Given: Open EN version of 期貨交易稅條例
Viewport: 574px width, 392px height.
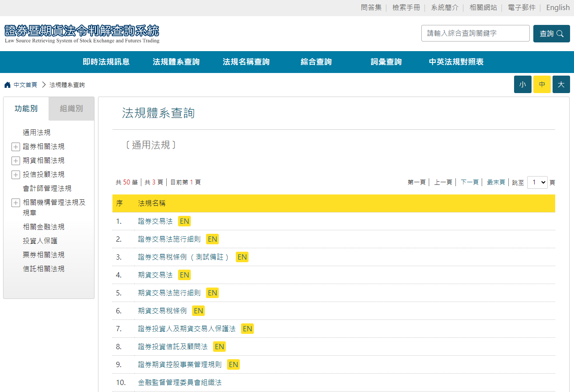Looking at the screenshot, I should (x=199, y=311).
